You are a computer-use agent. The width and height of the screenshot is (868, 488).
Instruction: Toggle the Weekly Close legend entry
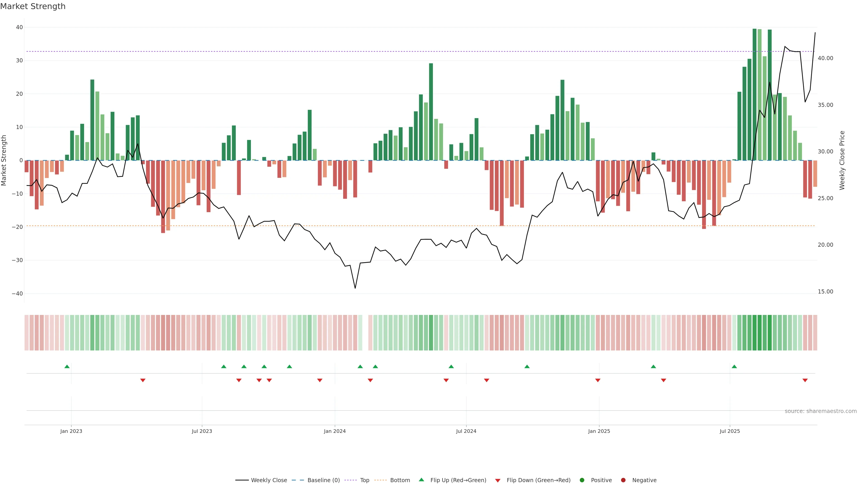coord(269,480)
